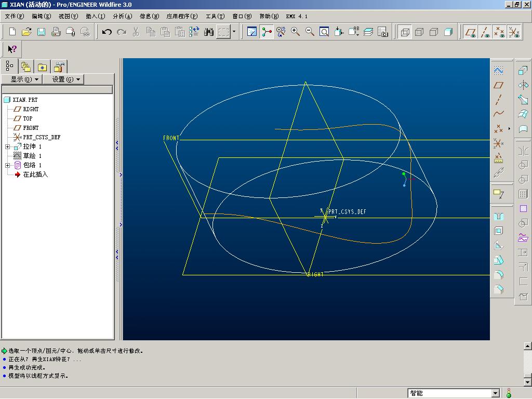Screen dimensions: 532x399
Task: Start the Sketch tool in right toolbar
Action: (498, 70)
